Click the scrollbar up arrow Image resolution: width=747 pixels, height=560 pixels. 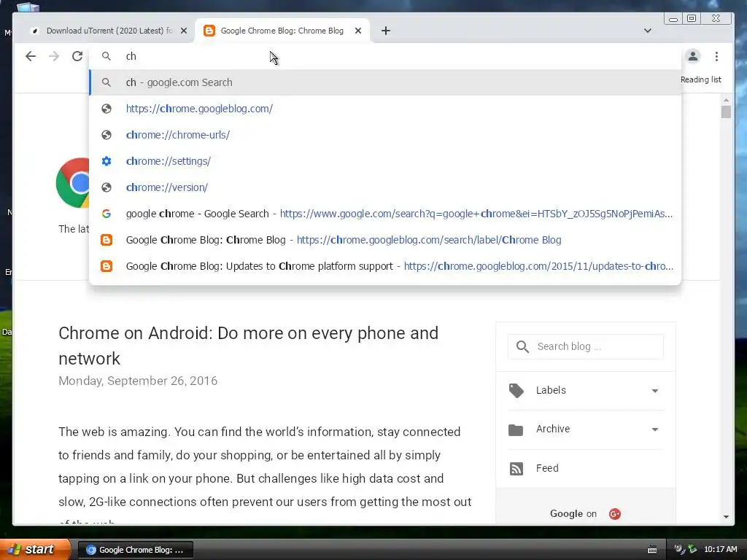coord(726,100)
